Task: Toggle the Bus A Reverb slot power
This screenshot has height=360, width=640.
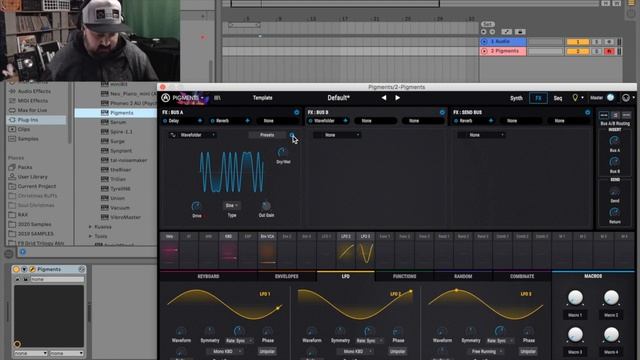Action: click(x=212, y=121)
